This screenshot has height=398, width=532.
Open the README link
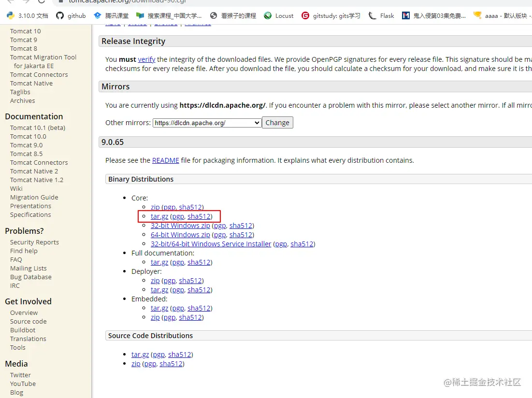point(166,160)
